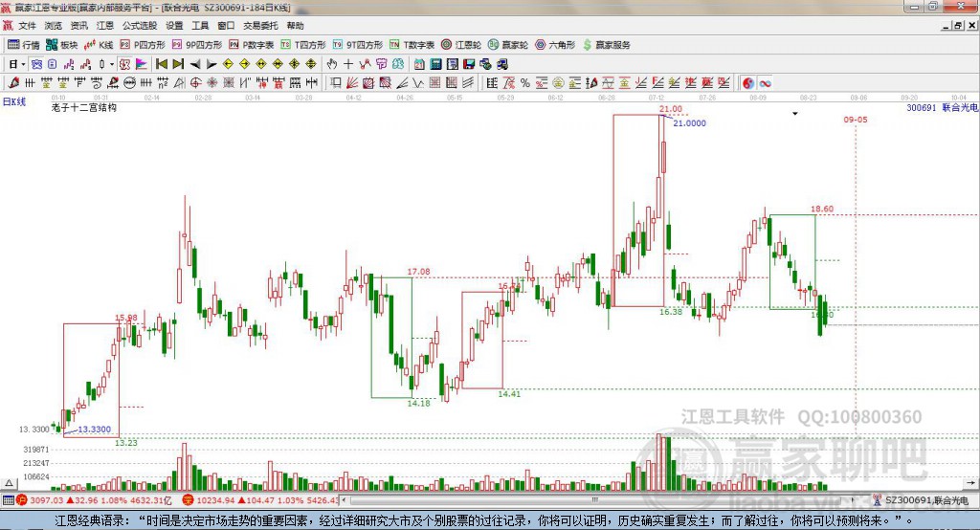
Task: Click status bar grid icon at far left
Action: (x=8, y=500)
